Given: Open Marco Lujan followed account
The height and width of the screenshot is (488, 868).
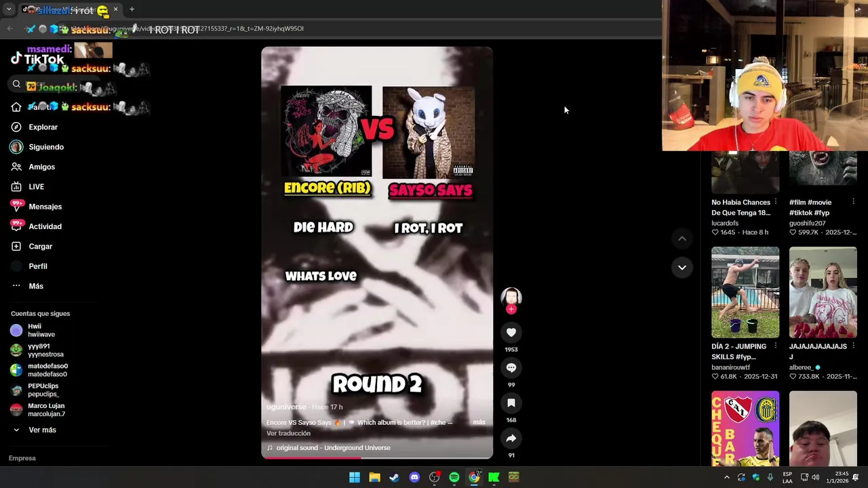Looking at the screenshot, I should coord(46,410).
